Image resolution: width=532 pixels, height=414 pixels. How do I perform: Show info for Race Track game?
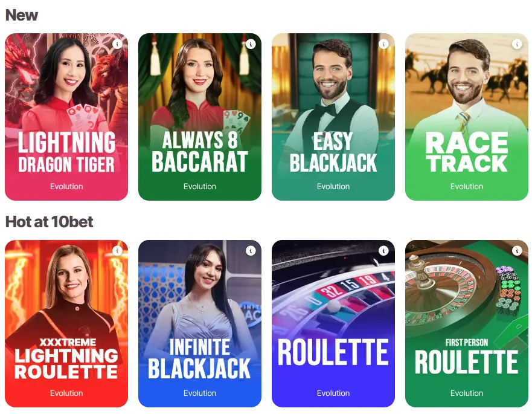point(517,44)
